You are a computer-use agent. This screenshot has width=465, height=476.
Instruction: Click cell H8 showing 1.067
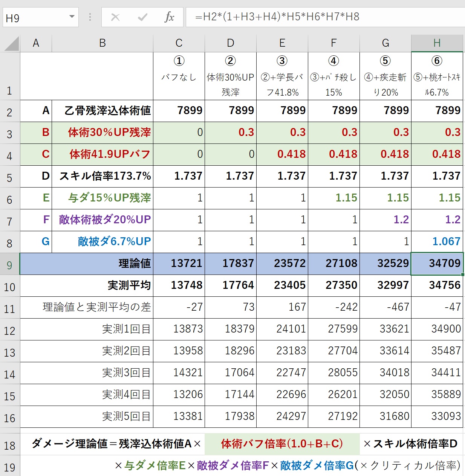[437, 242]
